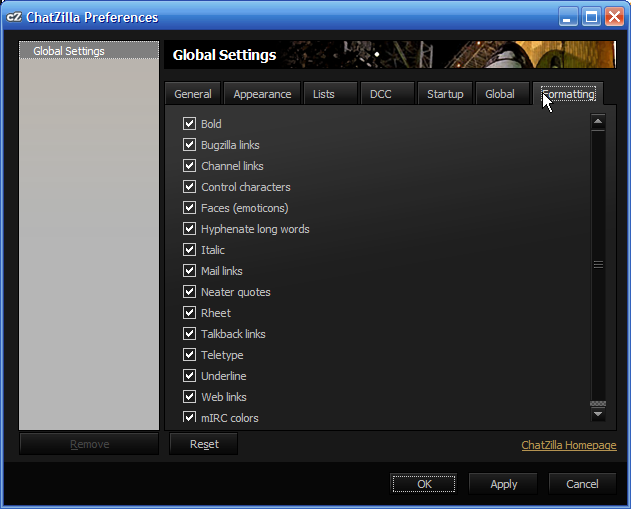Disable Channel links formatting

(190, 165)
